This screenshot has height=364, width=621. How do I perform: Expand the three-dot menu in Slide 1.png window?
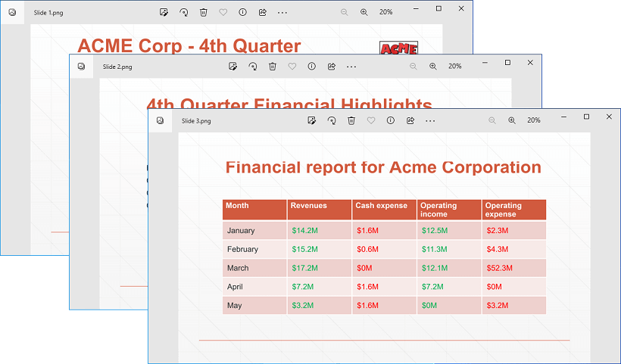[282, 12]
